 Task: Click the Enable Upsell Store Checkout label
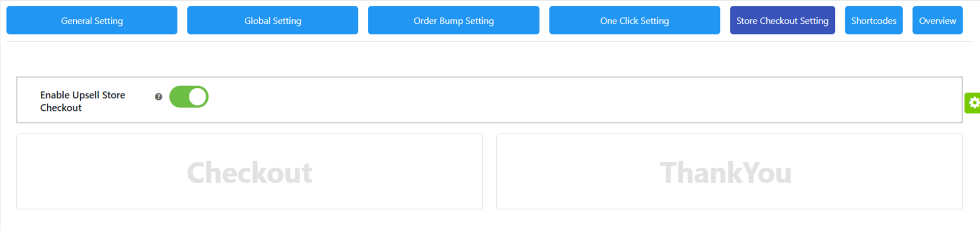[x=83, y=101]
